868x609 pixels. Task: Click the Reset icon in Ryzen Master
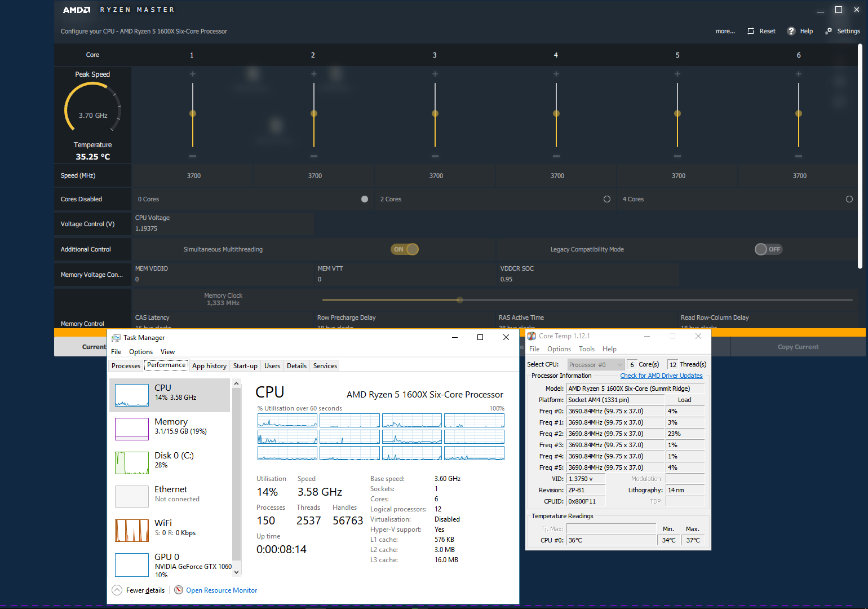click(751, 31)
